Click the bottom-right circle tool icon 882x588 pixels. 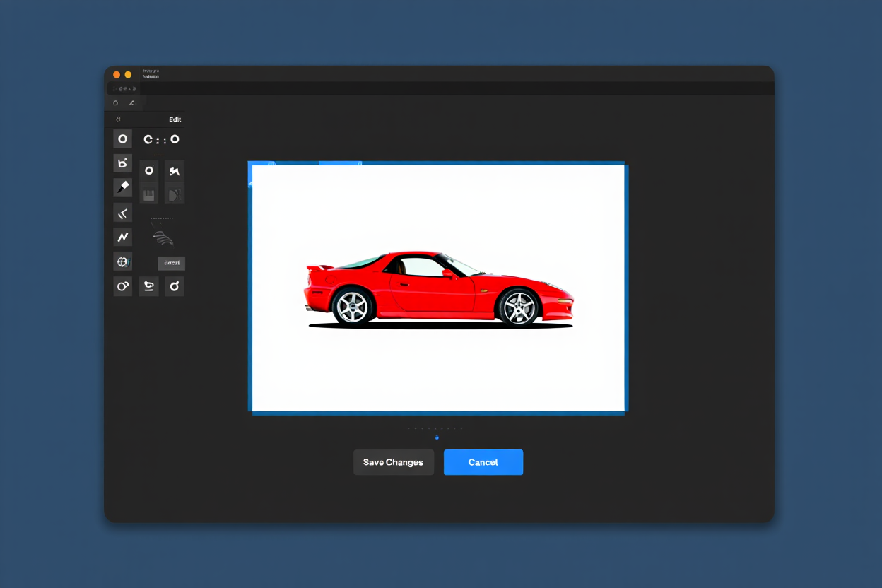(174, 286)
